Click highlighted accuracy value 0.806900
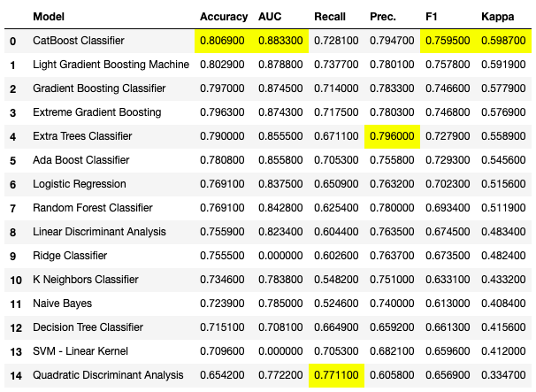 point(223,41)
